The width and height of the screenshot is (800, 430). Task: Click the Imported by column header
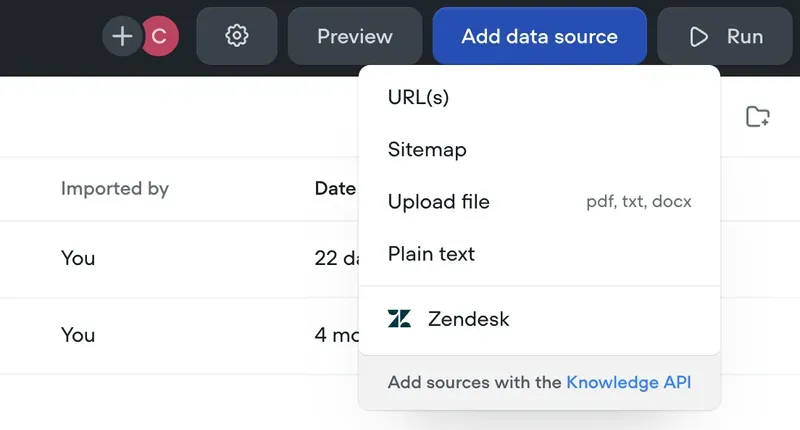115,188
